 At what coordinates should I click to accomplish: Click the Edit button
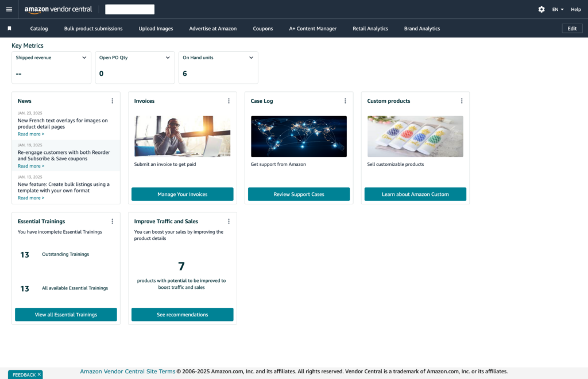[572, 29]
